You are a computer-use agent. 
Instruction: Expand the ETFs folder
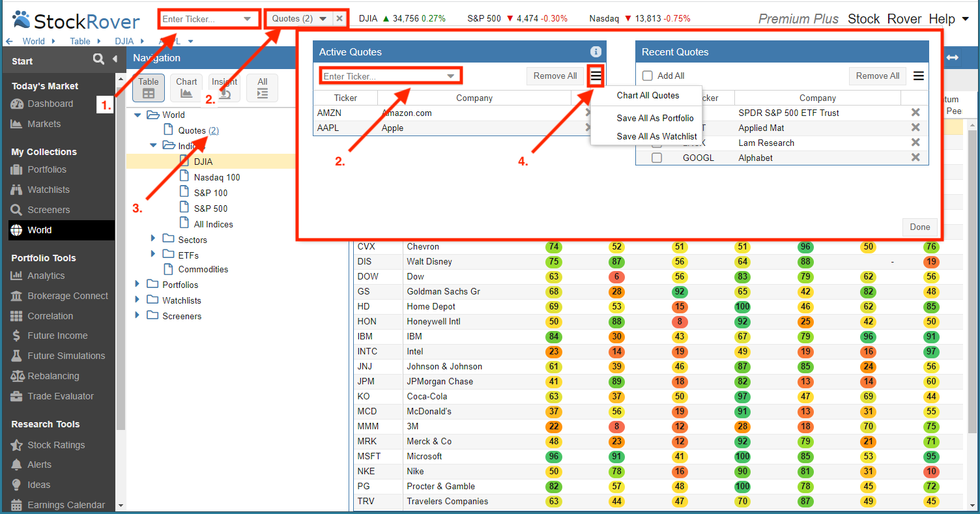point(153,254)
